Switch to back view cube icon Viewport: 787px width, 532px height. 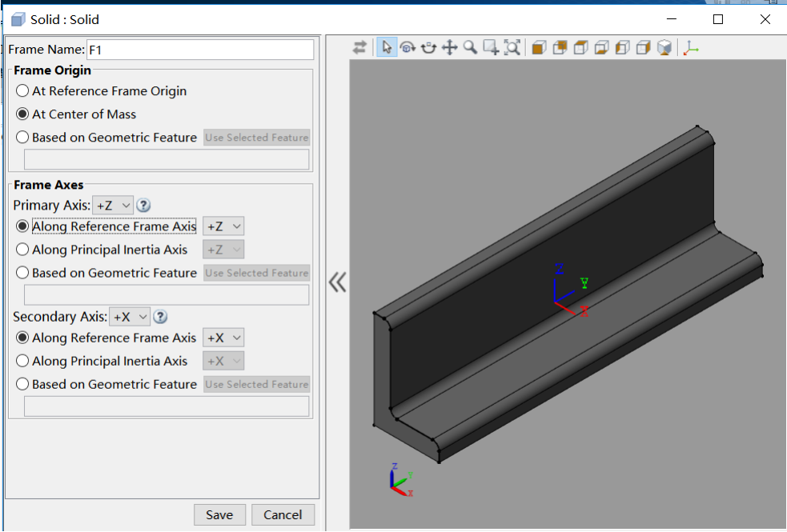coord(560,48)
